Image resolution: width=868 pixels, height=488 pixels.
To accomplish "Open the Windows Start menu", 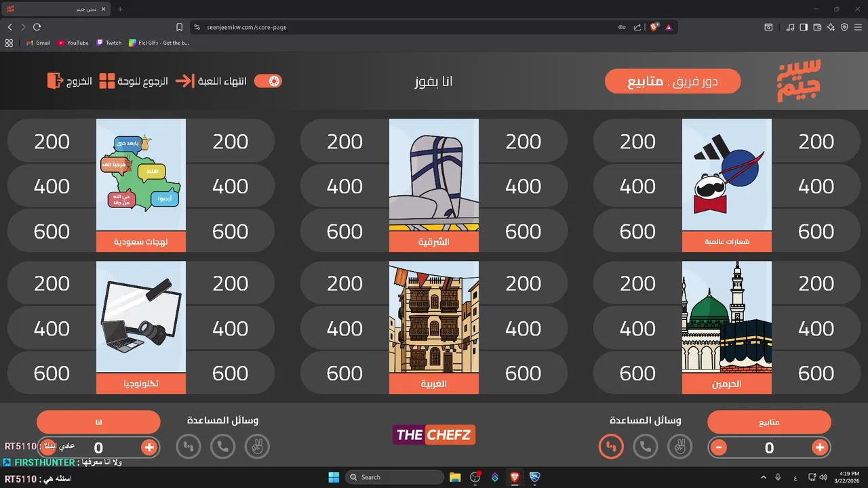I will click(x=334, y=477).
